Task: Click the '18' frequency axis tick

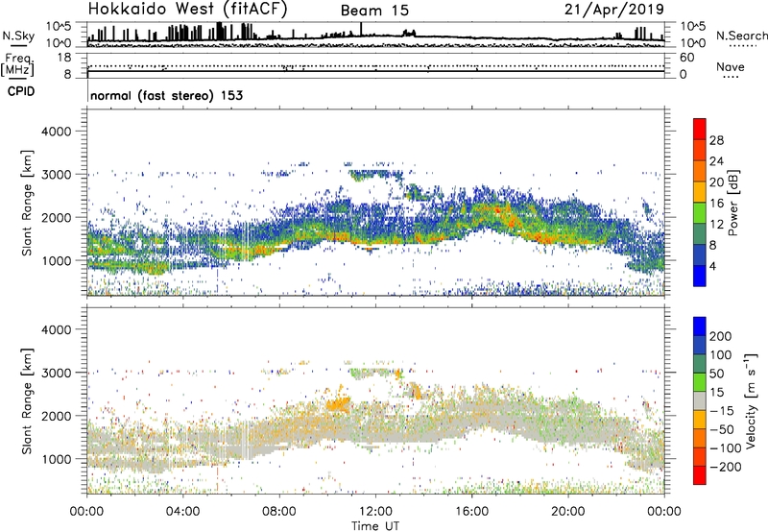Action: point(64,58)
